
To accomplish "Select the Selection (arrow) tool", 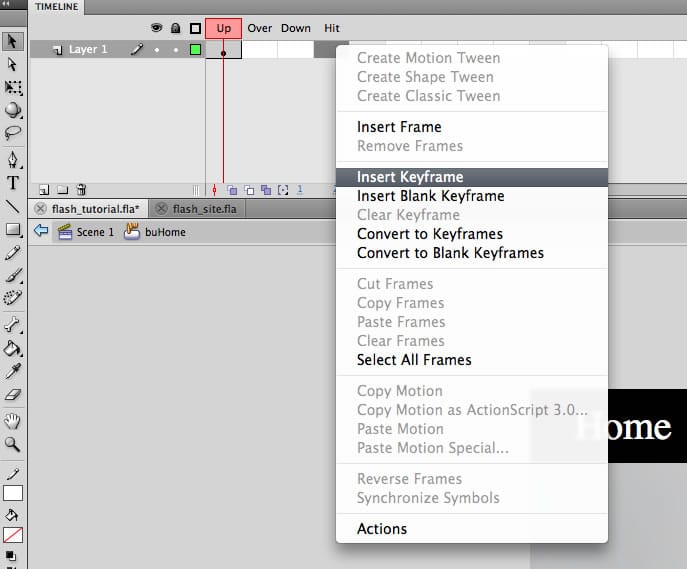I will pyautogui.click(x=12, y=42).
